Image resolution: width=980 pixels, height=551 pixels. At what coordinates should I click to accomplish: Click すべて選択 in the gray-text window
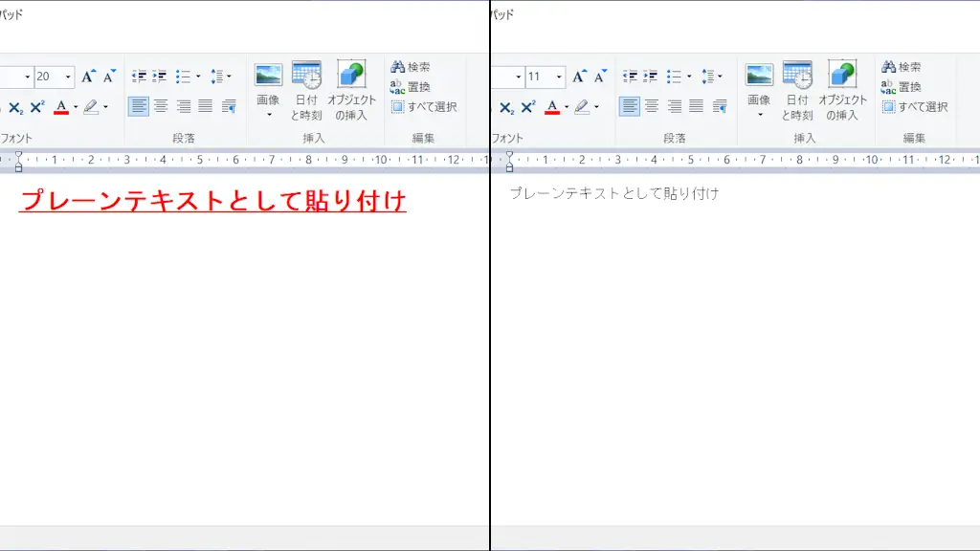pos(914,107)
